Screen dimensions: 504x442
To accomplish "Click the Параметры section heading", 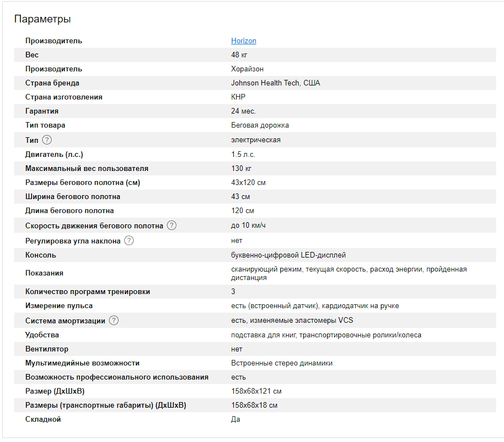I will point(43,19).
